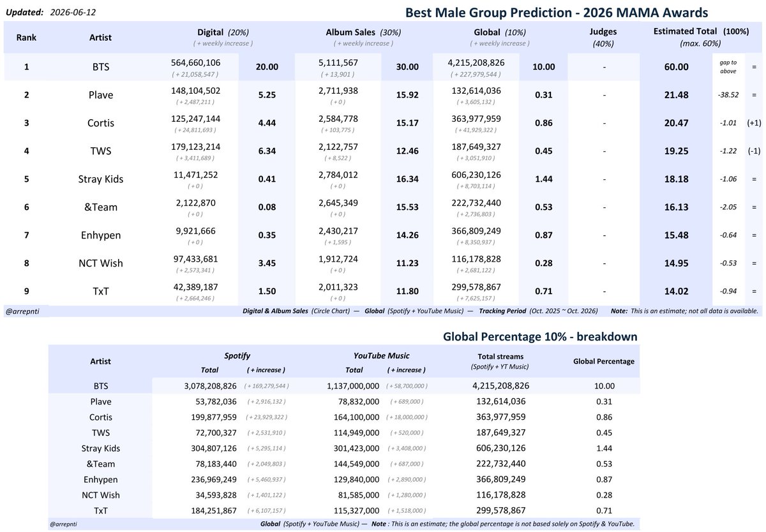
Task: Click the 'Global Percentage' column header
Action: (603, 361)
